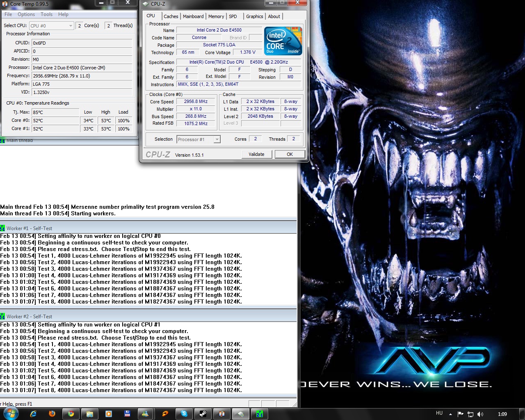This screenshot has width=525, height=420.
Task: Open the media player taskbar icon
Action: (109, 414)
